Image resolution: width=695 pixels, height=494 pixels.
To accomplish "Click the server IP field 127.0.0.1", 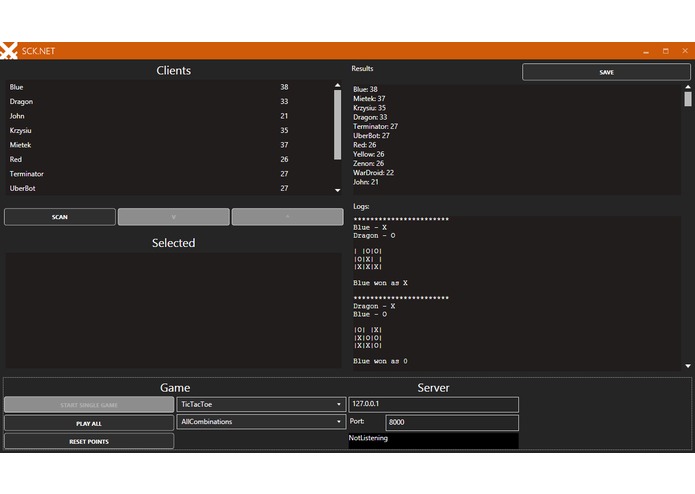I will point(433,405).
